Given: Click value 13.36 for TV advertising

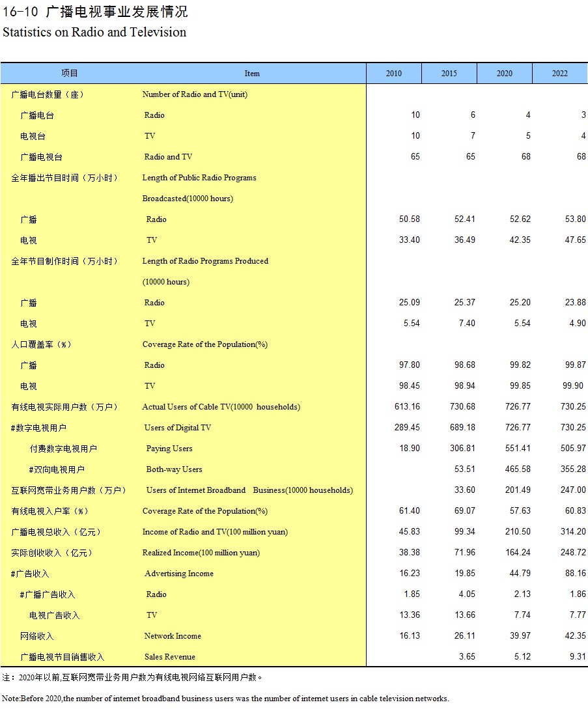Looking at the screenshot, I should pyautogui.click(x=410, y=615).
